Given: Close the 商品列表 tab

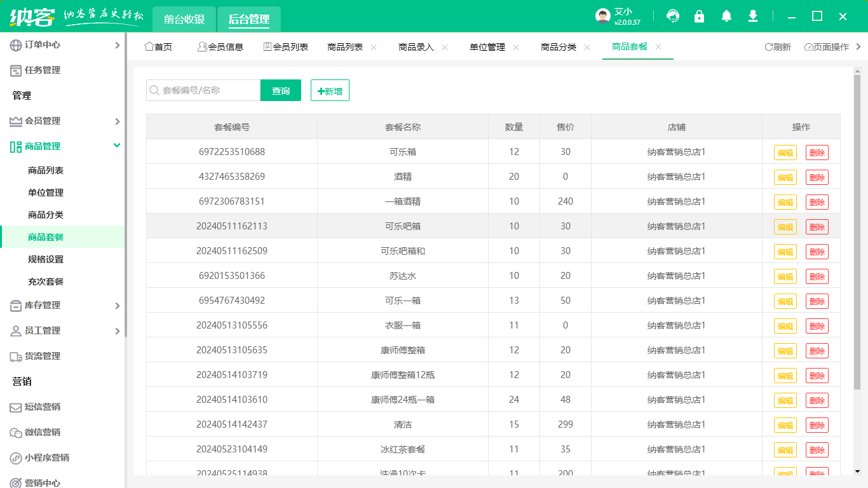Looking at the screenshot, I should click(374, 47).
